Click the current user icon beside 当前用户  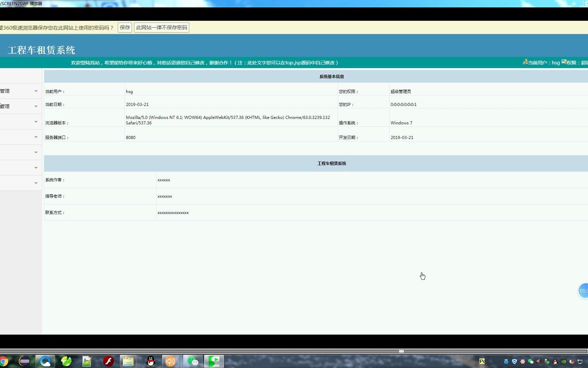pyautogui.click(x=525, y=62)
